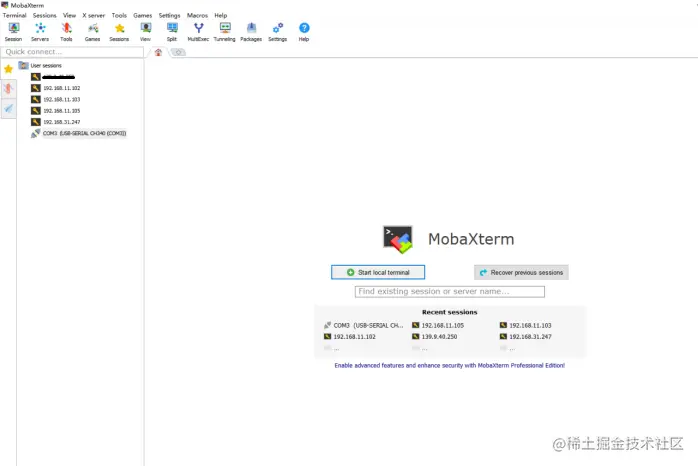Open the Settings menu
Screen dimensions: 698x466
point(170,15)
